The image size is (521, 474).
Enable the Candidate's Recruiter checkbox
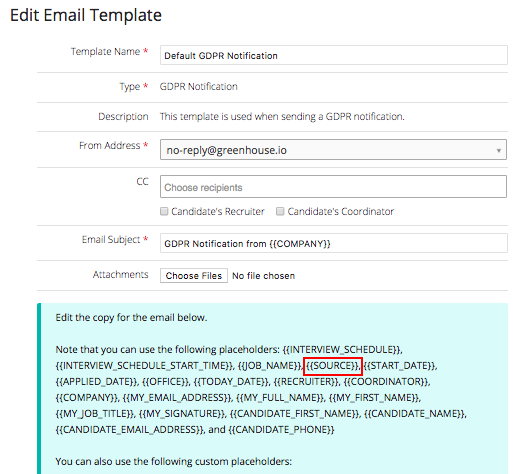(164, 211)
